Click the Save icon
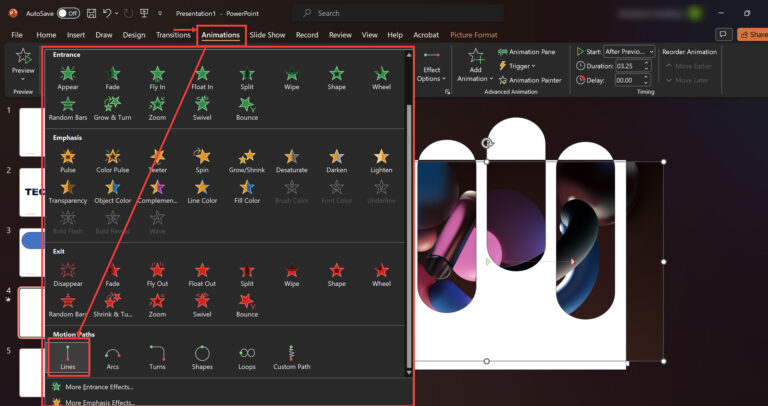The height and width of the screenshot is (406, 768). (x=92, y=14)
